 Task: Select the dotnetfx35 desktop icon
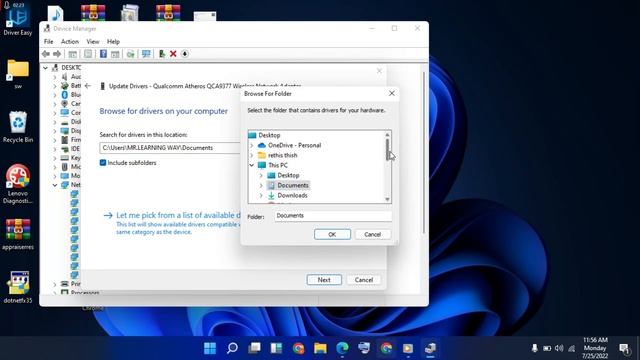pos(18,287)
